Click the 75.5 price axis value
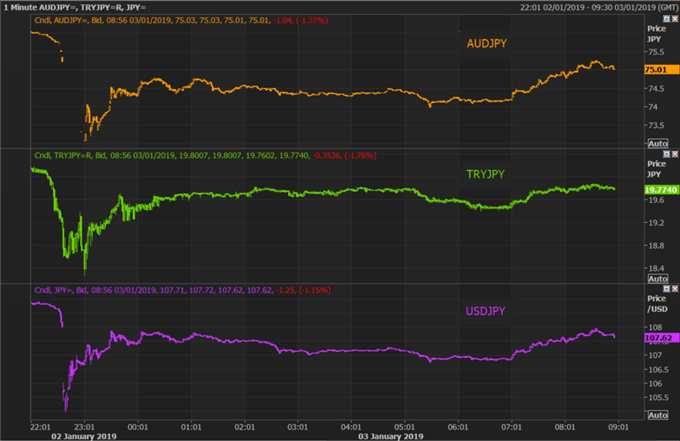This screenshot has width=680, height=441. click(656, 52)
